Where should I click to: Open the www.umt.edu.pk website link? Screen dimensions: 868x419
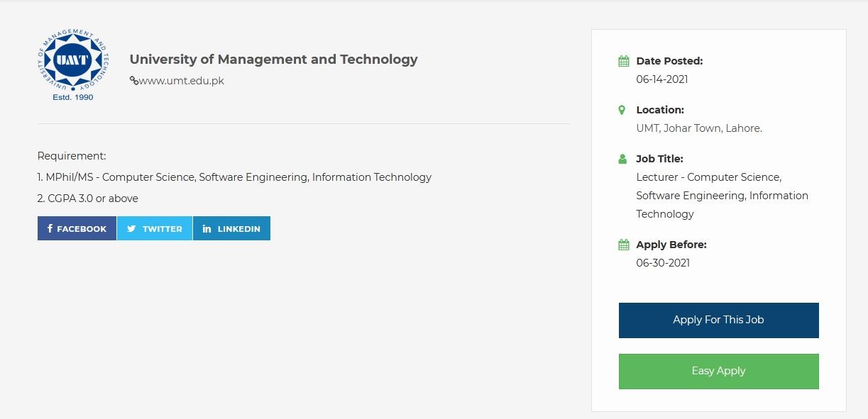click(181, 81)
